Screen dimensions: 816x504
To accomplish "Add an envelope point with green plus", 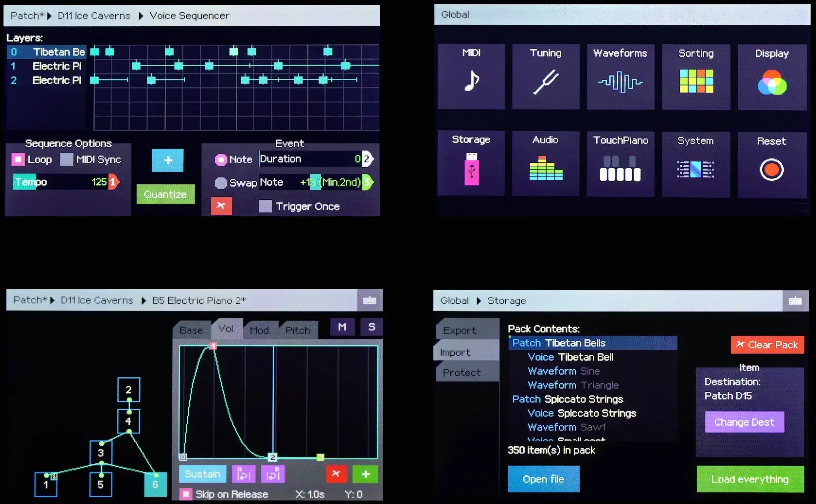I will click(365, 474).
